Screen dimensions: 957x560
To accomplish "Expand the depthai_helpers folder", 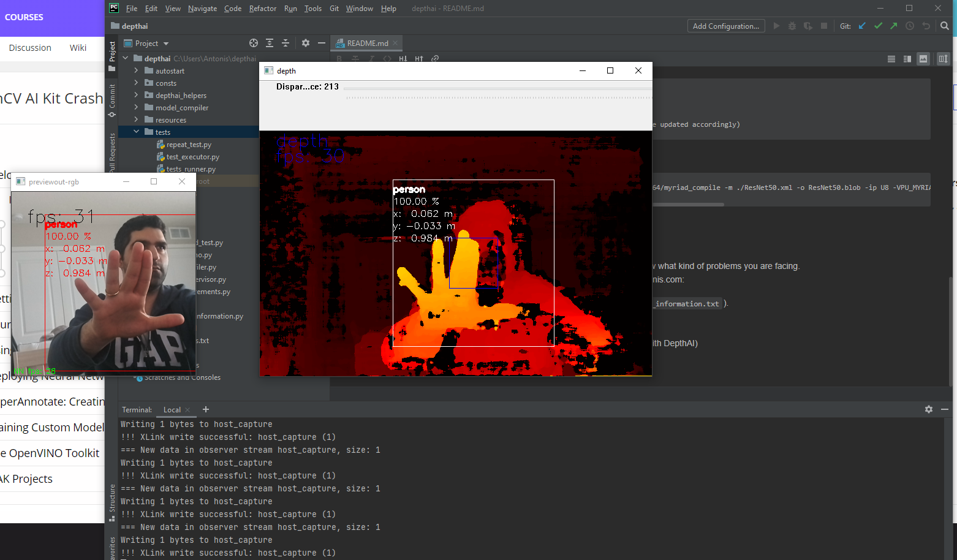I will (136, 95).
